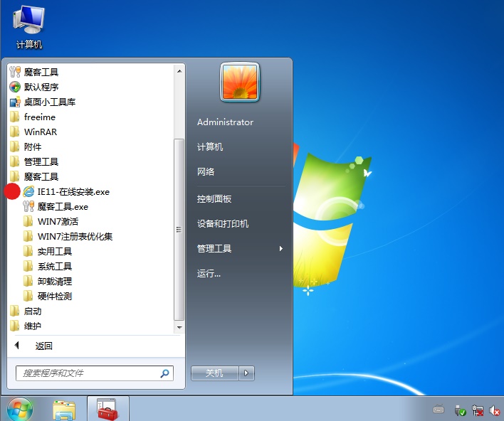Click the 桌面小工具库 gadget icon

pos(15,102)
